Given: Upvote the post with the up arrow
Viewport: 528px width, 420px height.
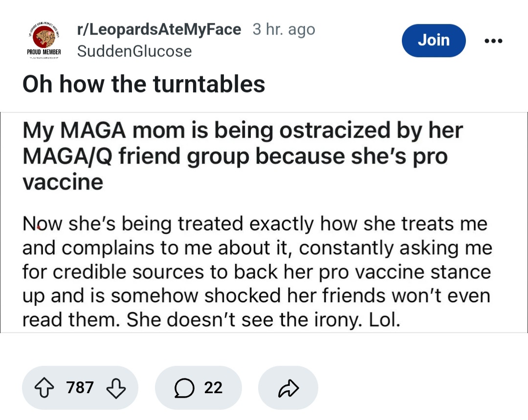Looking at the screenshot, I should [44, 387].
